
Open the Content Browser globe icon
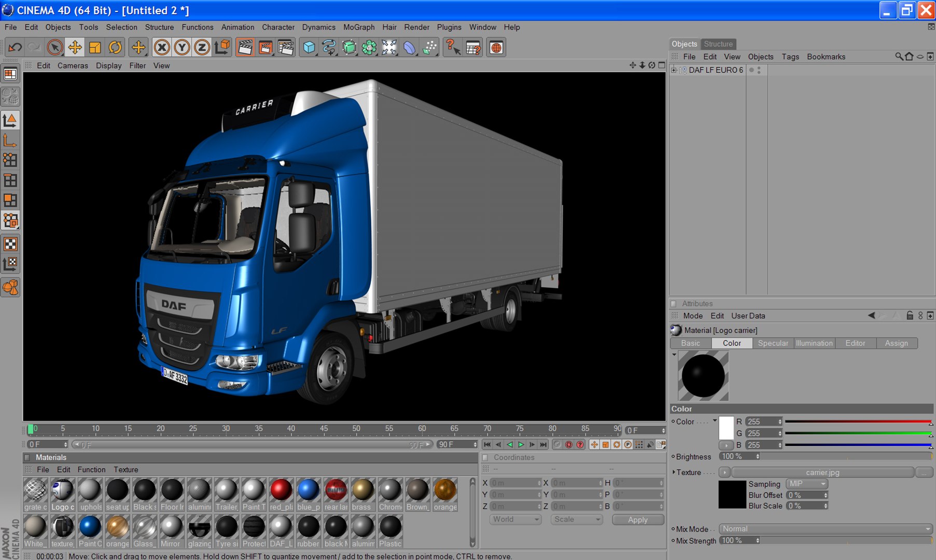[496, 48]
